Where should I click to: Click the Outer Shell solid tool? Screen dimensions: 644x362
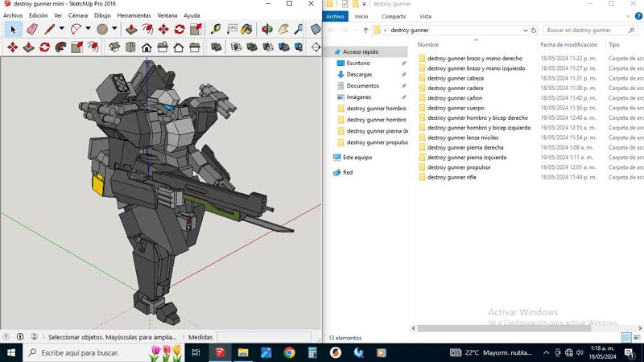coord(216,47)
